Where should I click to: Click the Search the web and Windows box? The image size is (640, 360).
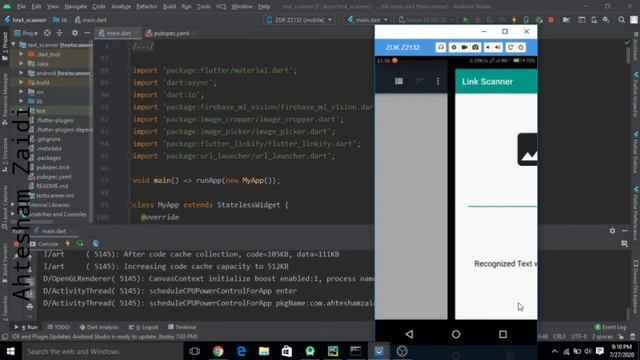point(101,351)
